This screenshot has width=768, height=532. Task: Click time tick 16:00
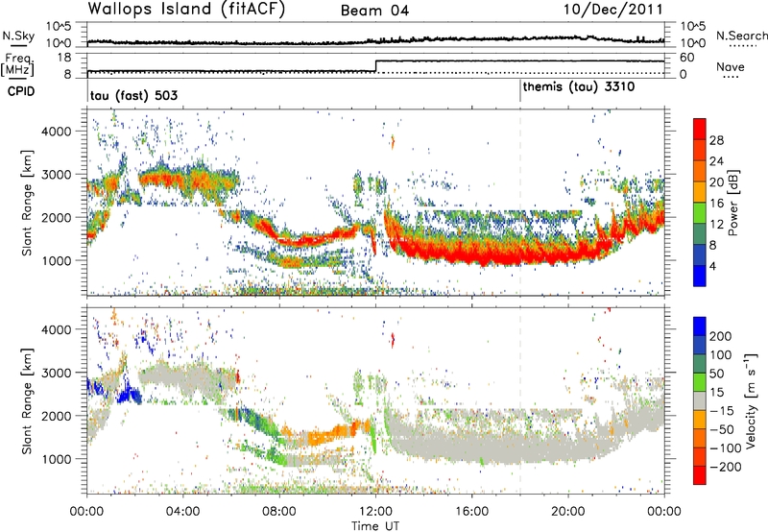[x=471, y=512]
